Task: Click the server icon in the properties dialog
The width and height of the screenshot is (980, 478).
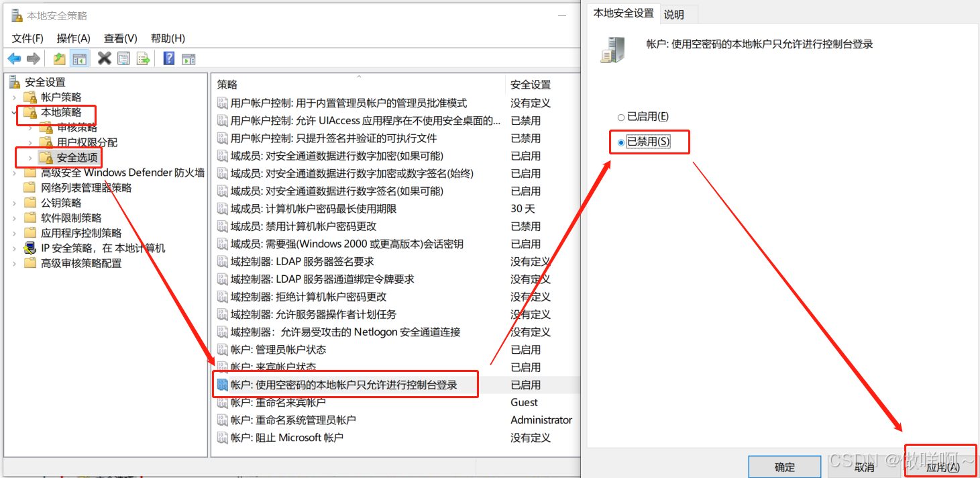Action: pyautogui.click(x=613, y=50)
